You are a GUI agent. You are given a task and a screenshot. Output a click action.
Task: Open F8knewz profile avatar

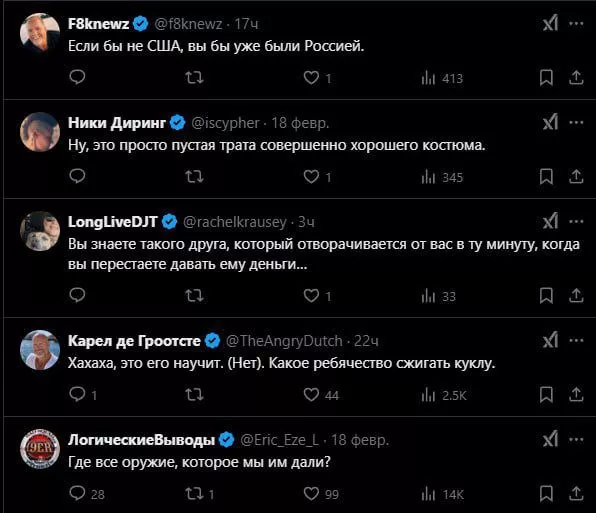pyautogui.click(x=40, y=33)
